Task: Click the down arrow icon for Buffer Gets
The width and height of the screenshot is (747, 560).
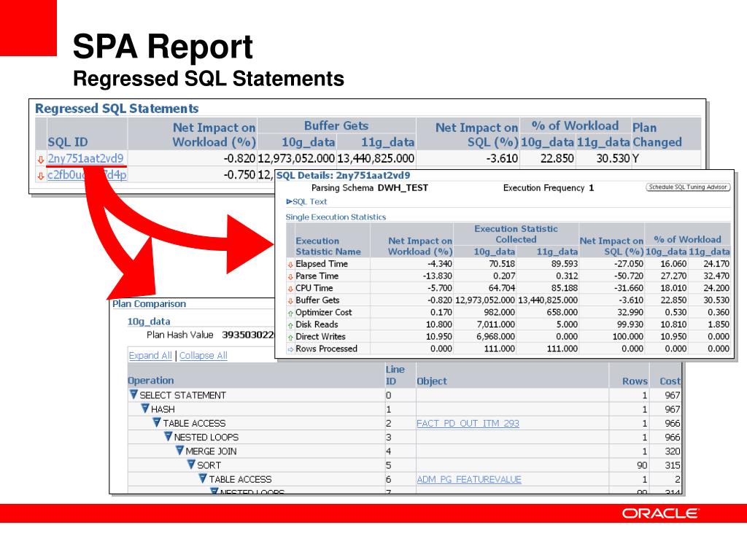Action: click(x=290, y=301)
